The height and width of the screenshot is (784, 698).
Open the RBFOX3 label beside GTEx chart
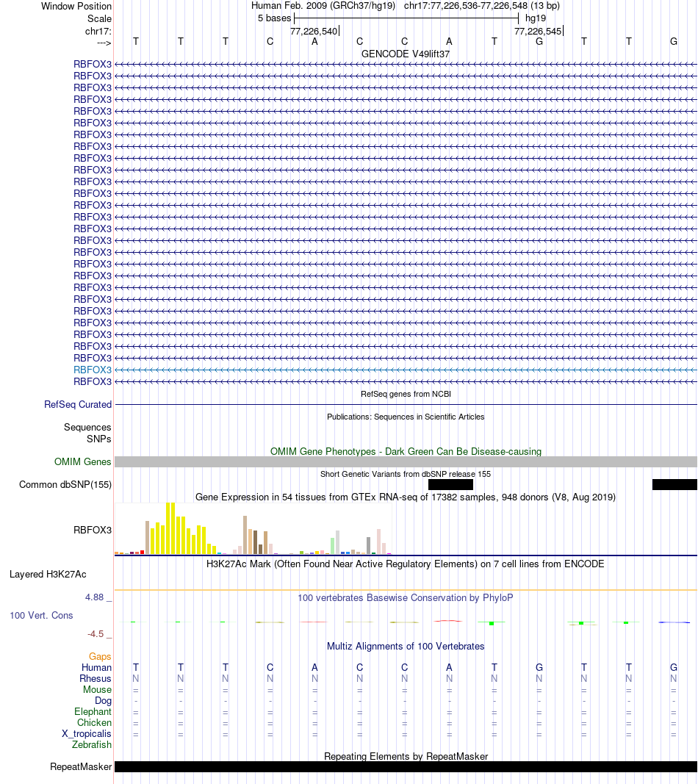(93, 530)
